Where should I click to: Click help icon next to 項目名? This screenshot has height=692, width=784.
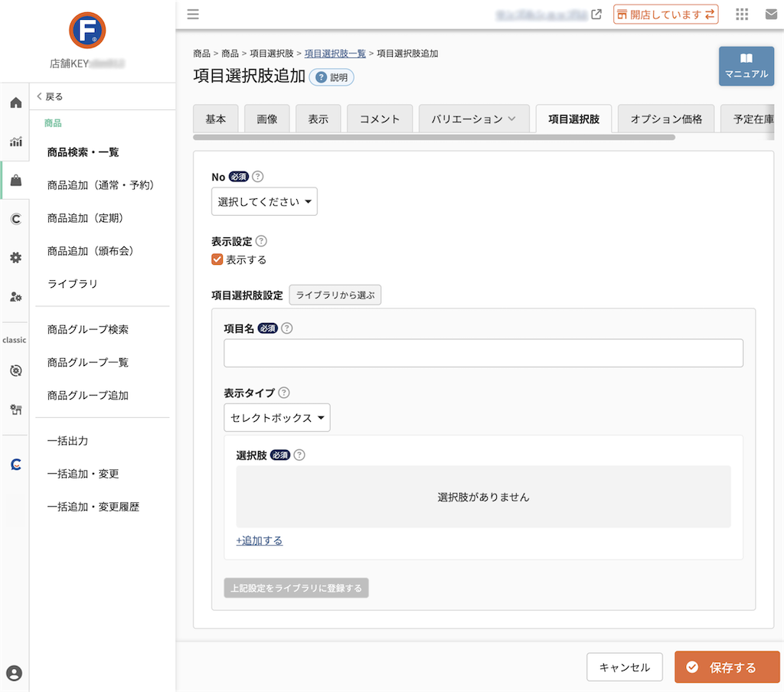tap(286, 328)
